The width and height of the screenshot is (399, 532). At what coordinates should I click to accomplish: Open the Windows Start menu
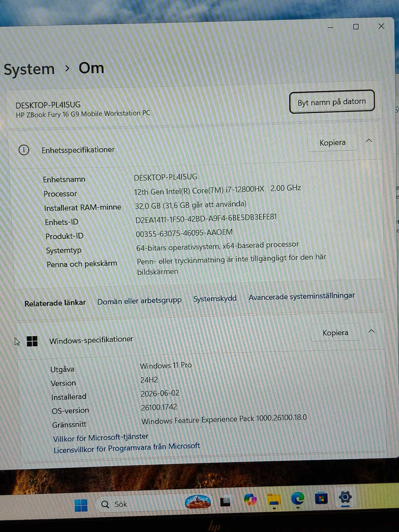point(81,505)
